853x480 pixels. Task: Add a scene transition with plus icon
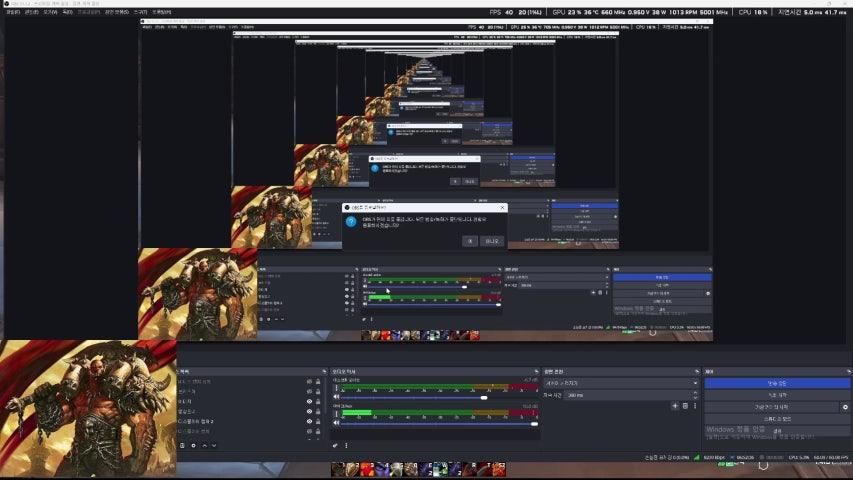click(x=674, y=406)
